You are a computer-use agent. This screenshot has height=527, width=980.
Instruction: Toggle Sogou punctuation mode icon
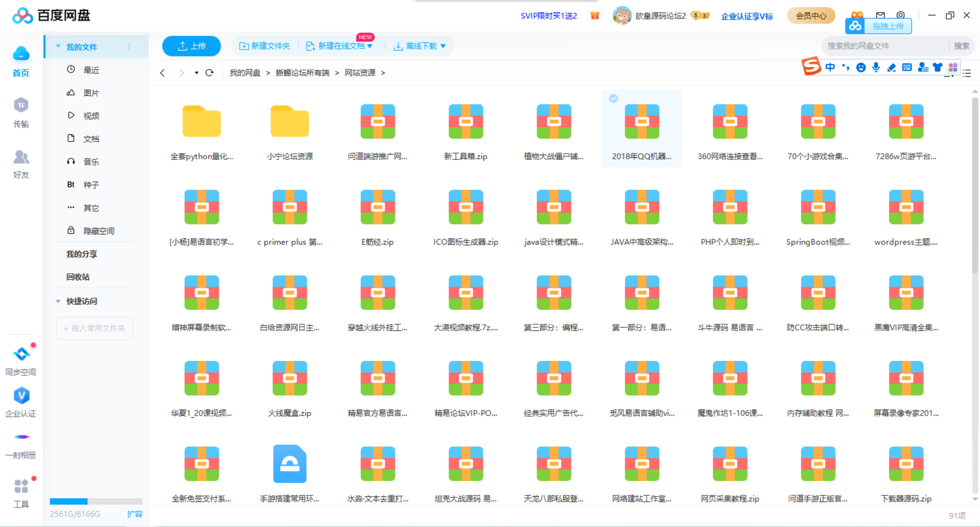coord(846,67)
